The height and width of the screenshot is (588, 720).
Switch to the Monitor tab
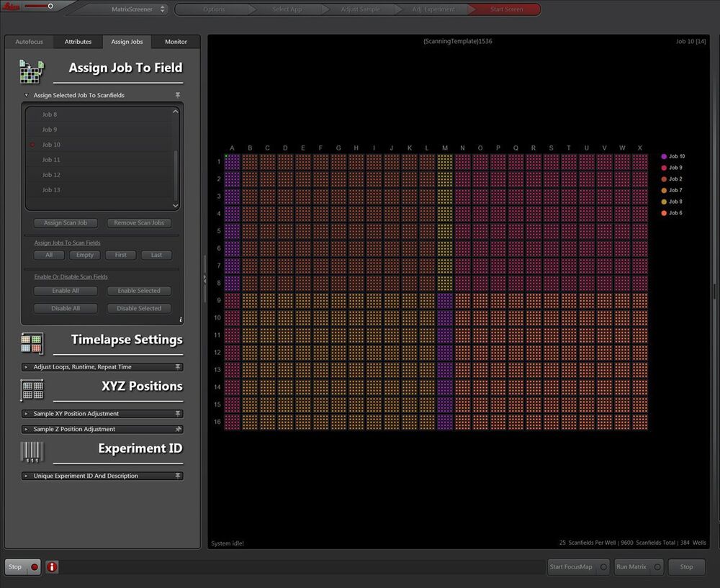[x=176, y=42]
